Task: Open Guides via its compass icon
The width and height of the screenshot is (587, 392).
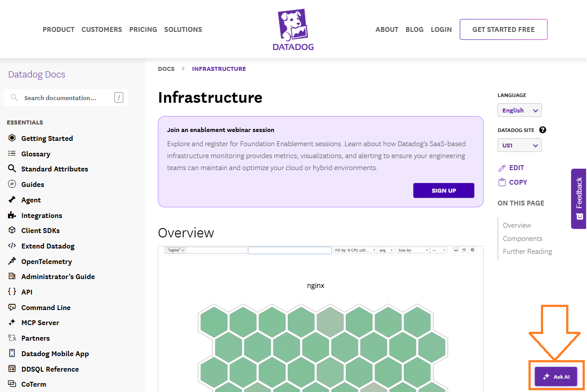Action: pos(12,184)
